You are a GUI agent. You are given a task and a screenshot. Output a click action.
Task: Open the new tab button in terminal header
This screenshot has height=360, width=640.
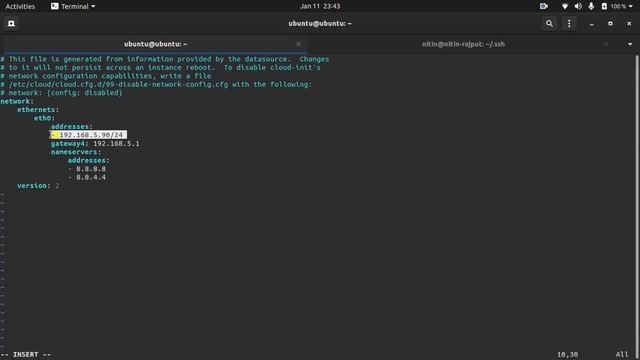point(11,24)
